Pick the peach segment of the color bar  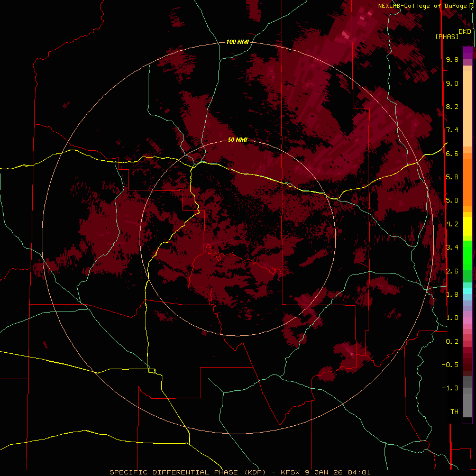coord(467,106)
